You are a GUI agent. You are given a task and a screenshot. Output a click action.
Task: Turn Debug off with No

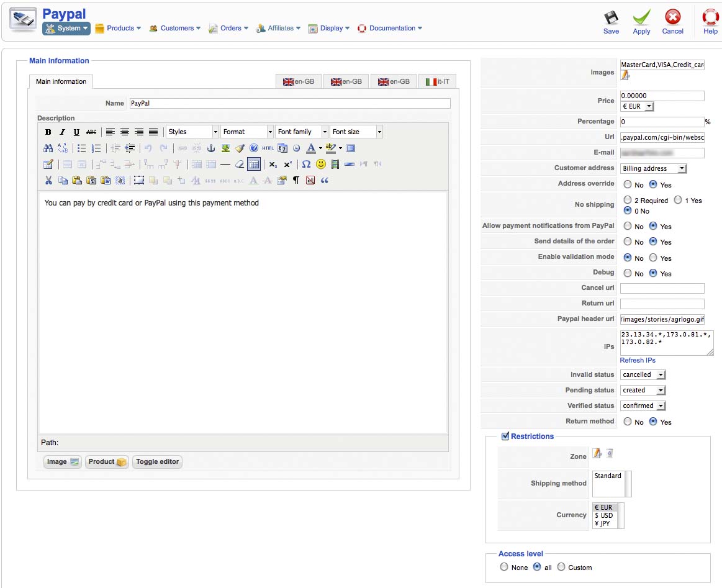pos(627,273)
